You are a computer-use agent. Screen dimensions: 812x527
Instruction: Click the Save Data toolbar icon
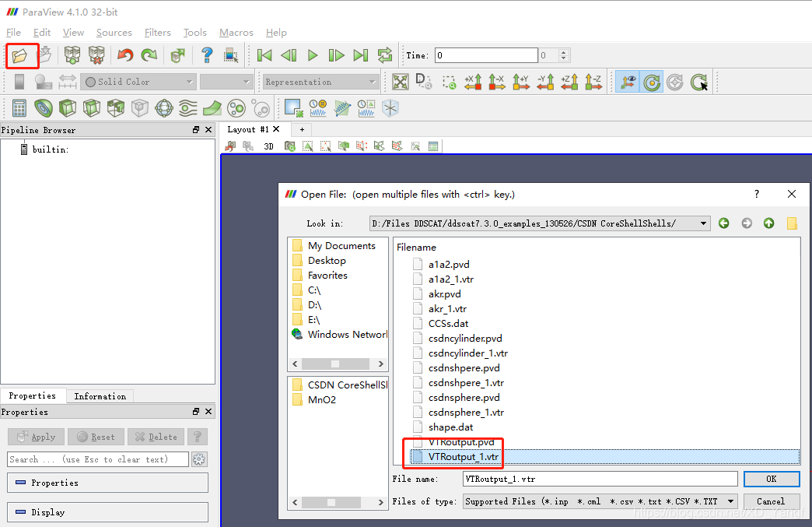tap(46, 55)
